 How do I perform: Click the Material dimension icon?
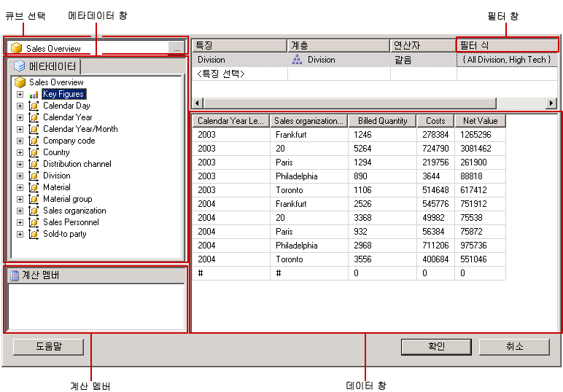point(34,187)
